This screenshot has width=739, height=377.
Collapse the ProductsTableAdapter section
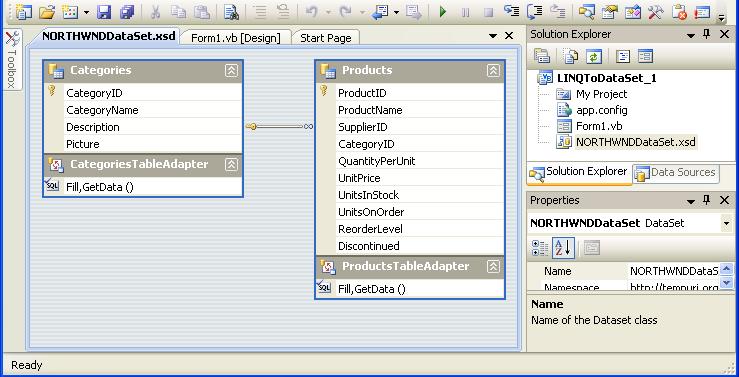point(493,267)
